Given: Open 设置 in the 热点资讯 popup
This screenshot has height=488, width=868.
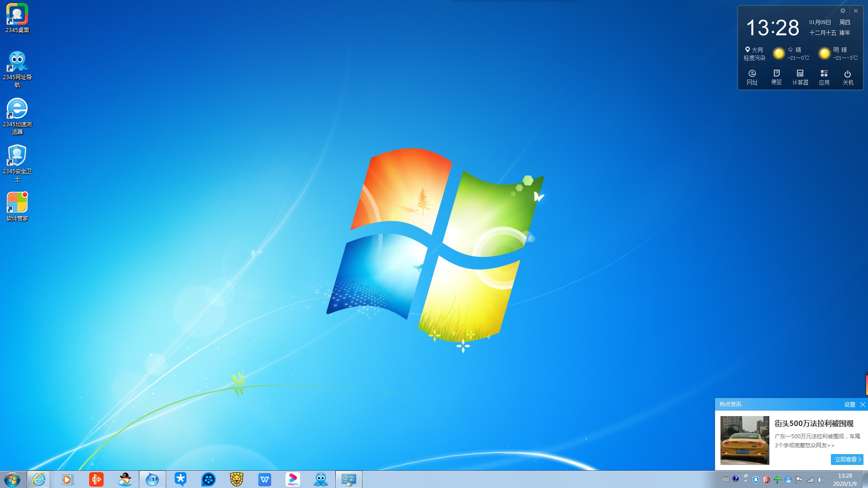Looking at the screenshot, I should [x=849, y=405].
